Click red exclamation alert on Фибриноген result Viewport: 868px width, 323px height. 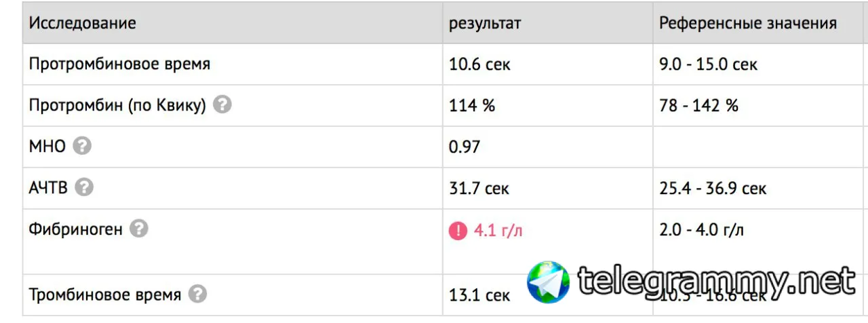click(458, 231)
